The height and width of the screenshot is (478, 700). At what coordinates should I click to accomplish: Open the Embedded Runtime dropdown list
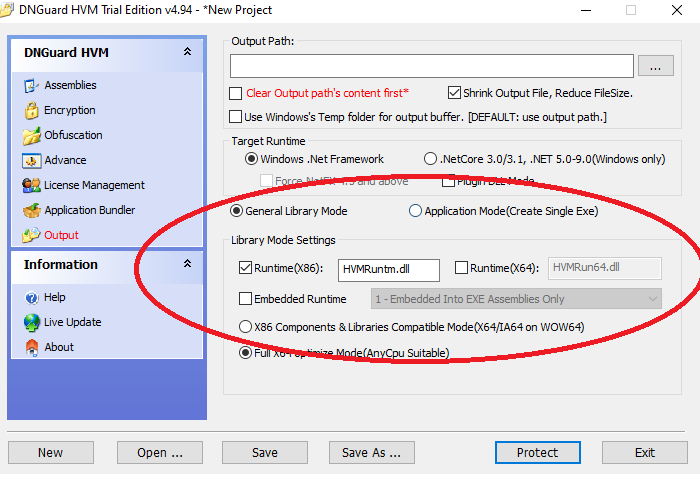[652, 299]
